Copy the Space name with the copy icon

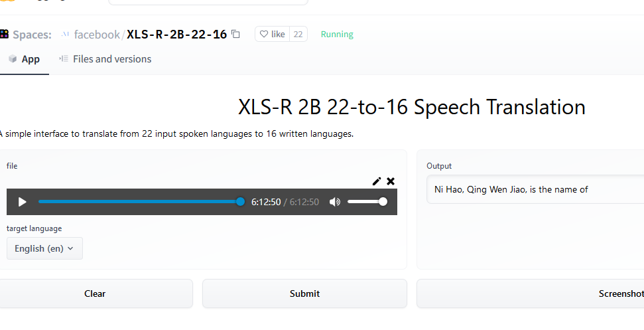236,35
